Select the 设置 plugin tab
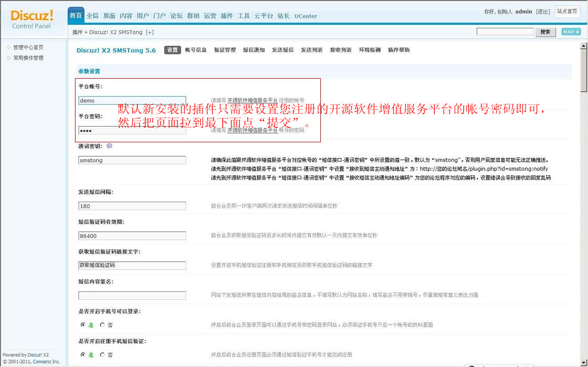 (173, 50)
